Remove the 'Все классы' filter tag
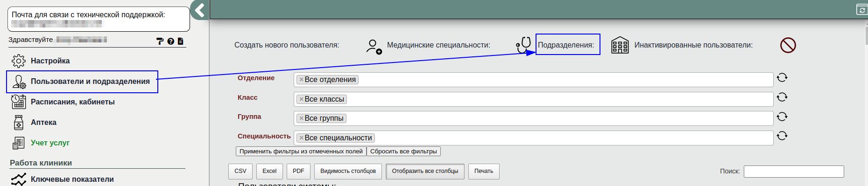The image size is (868, 186). coord(301,99)
